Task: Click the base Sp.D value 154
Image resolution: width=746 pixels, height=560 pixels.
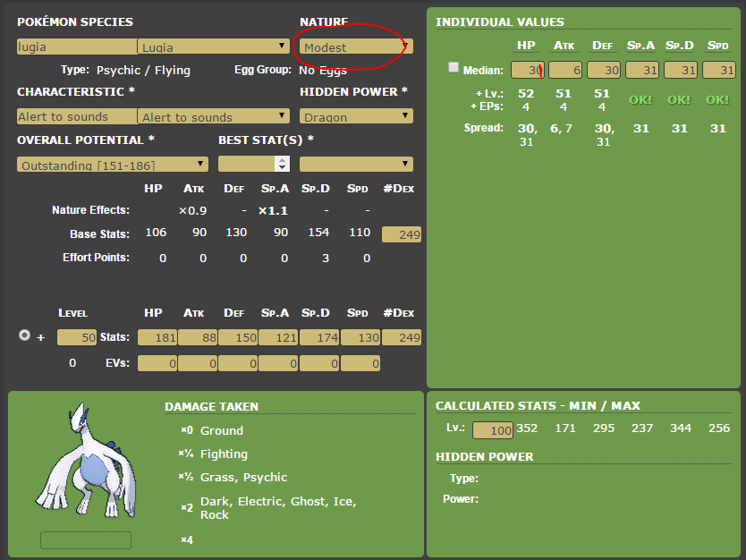Action: click(x=318, y=233)
